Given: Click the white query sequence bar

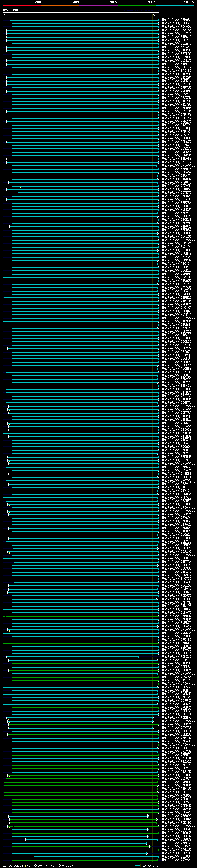Looking at the screenshot, I should [81, 12].
